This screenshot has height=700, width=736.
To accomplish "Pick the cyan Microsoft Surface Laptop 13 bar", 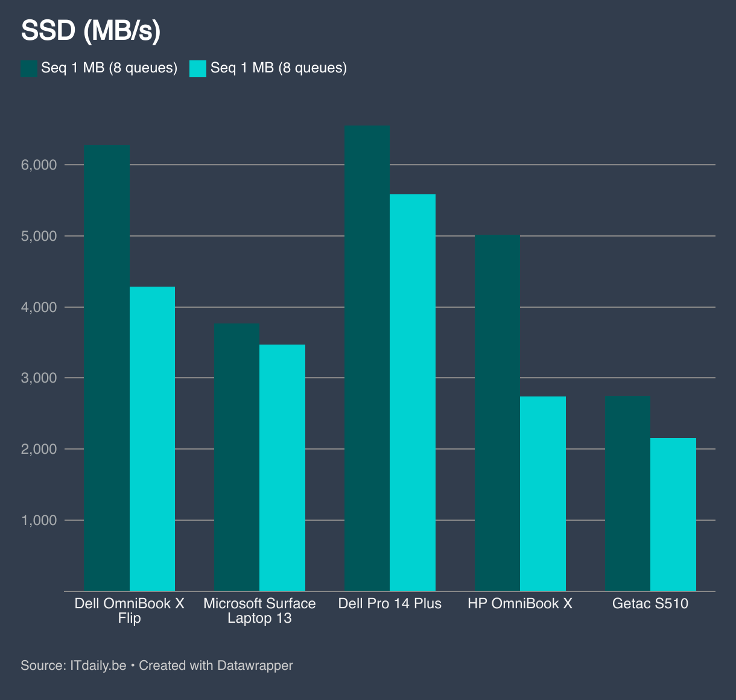I will click(x=282, y=468).
